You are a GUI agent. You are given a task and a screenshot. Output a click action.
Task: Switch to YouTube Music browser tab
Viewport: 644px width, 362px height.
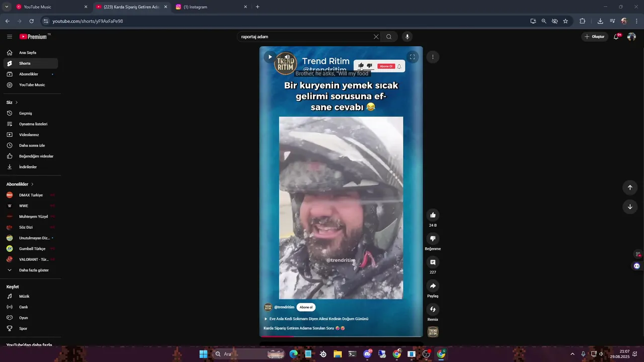(x=51, y=7)
